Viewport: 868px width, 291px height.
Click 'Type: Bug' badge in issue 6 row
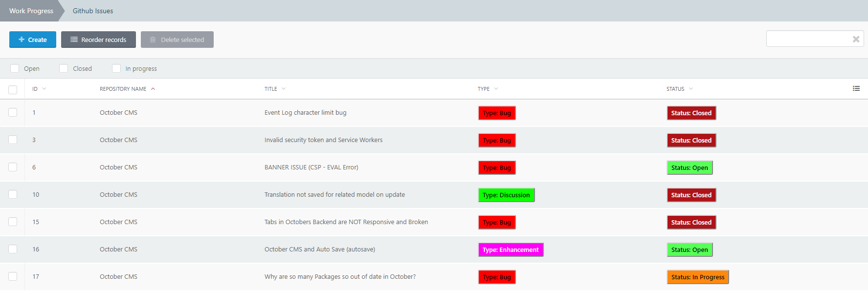[x=497, y=167]
